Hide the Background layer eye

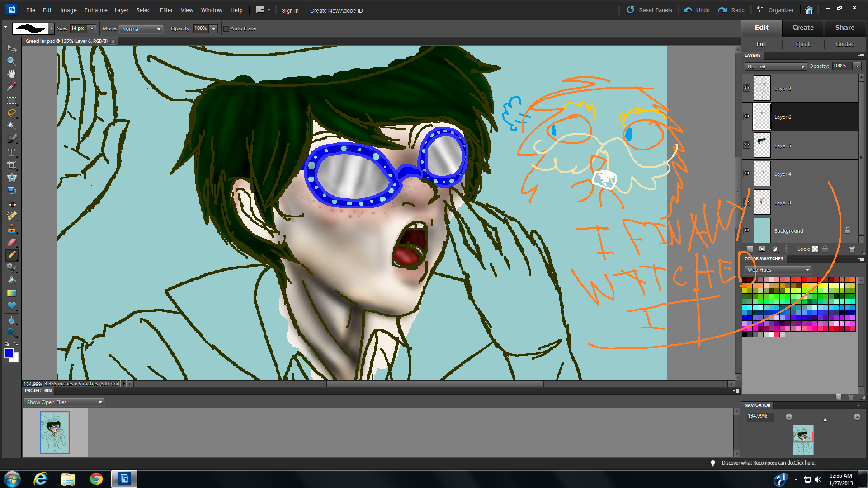click(x=747, y=230)
